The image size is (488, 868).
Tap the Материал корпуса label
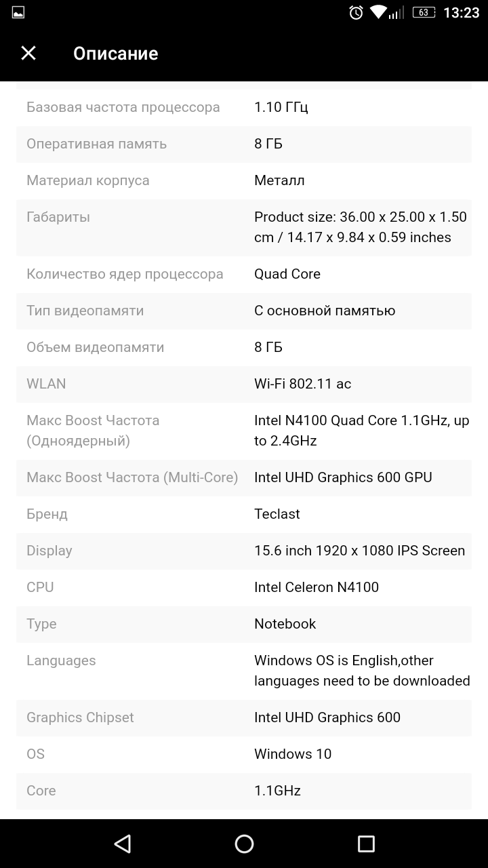coord(88,180)
